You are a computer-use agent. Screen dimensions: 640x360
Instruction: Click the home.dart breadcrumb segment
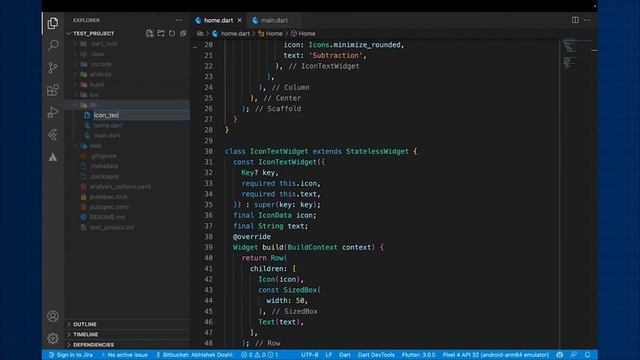(235, 33)
